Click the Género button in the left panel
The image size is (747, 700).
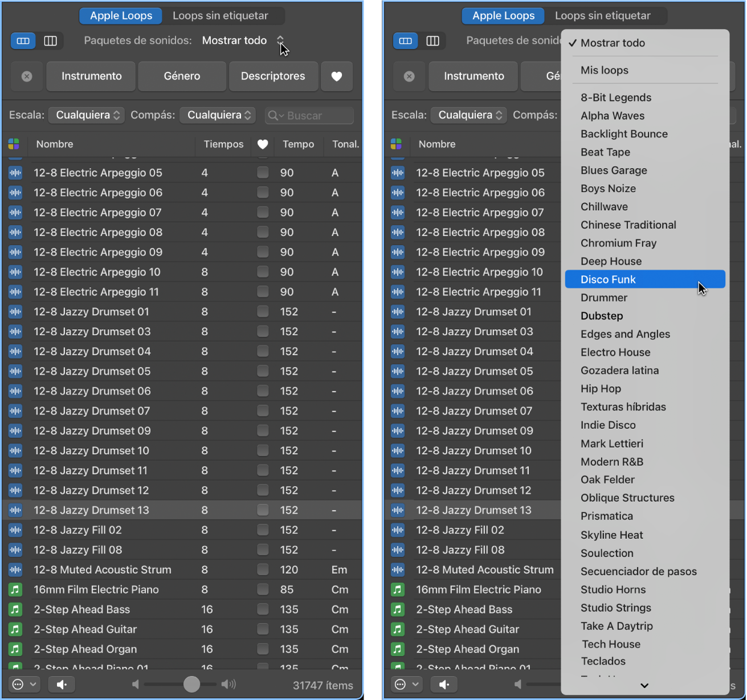(x=182, y=76)
